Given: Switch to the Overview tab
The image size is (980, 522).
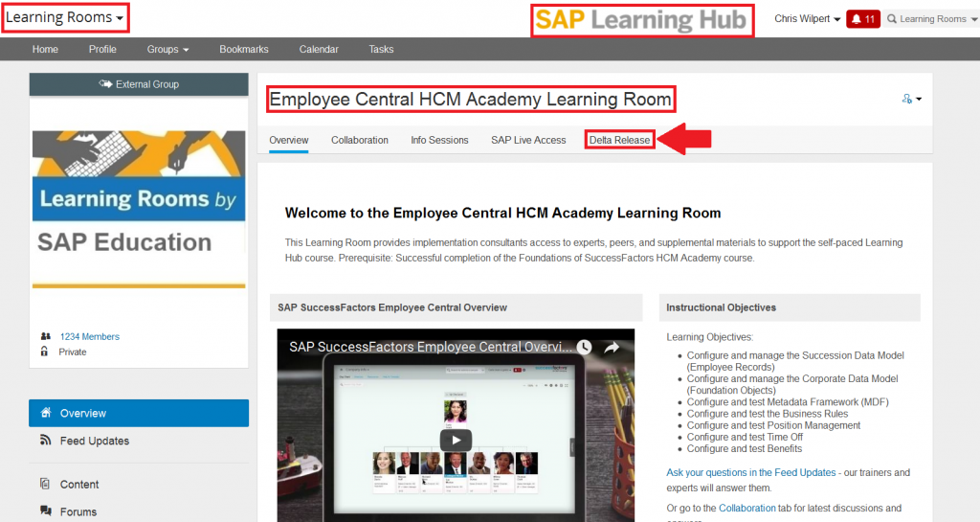Looking at the screenshot, I should [x=289, y=140].
